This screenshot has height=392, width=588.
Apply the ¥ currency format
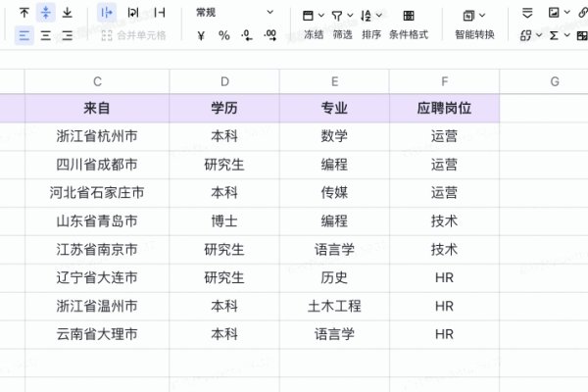tap(201, 35)
